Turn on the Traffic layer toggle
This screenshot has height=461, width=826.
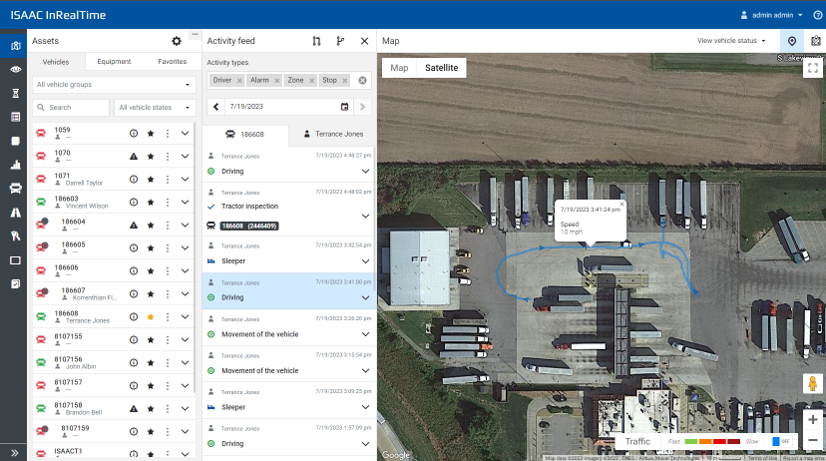pyautogui.click(x=781, y=441)
